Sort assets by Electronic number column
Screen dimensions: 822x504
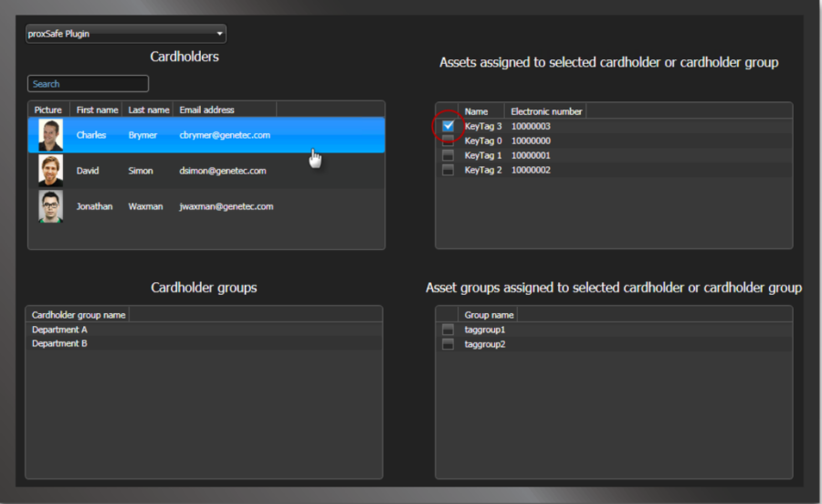point(545,111)
